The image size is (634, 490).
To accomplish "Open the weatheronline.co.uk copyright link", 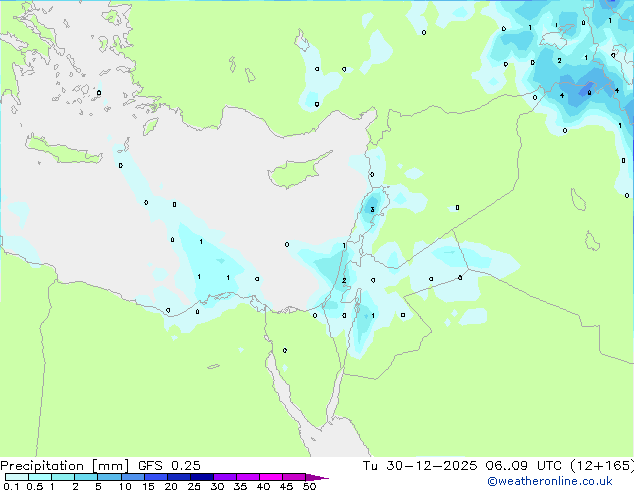I will click(549, 481).
